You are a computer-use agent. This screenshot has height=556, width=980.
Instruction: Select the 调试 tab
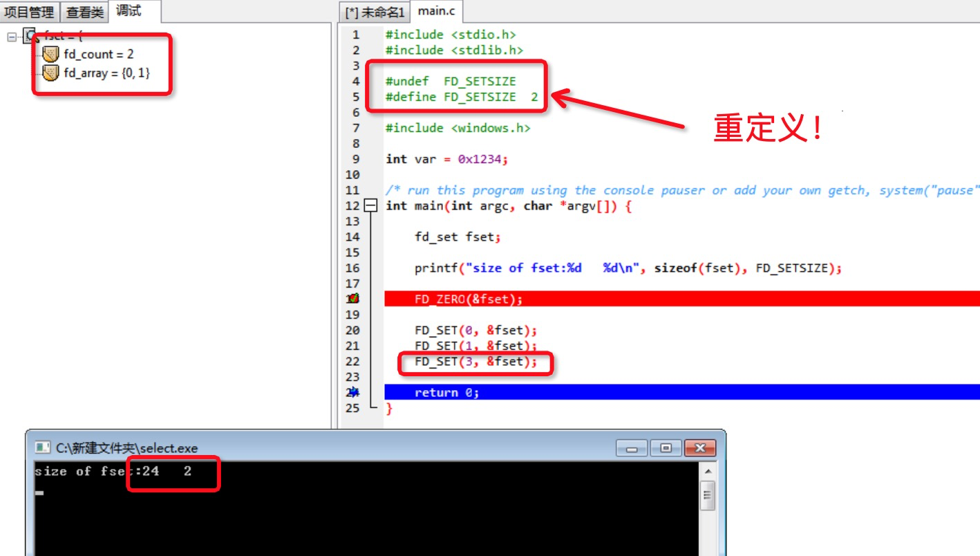[x=129, y=11]
